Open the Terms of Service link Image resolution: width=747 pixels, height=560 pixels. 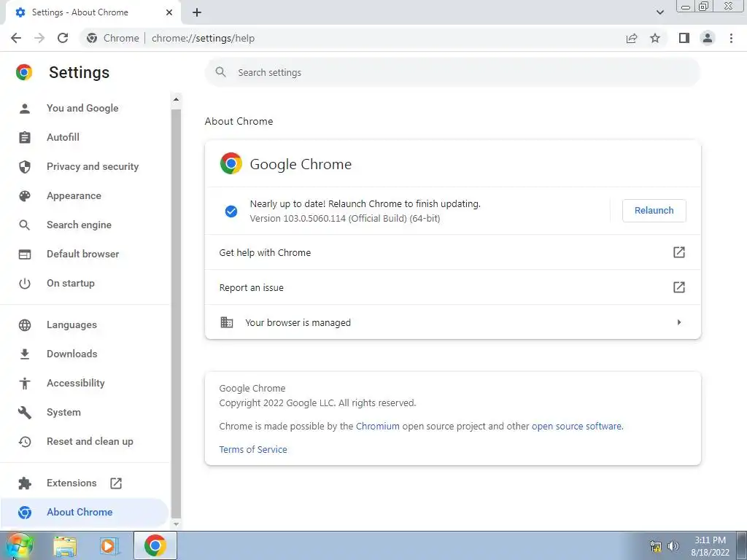tap(253, 449)
